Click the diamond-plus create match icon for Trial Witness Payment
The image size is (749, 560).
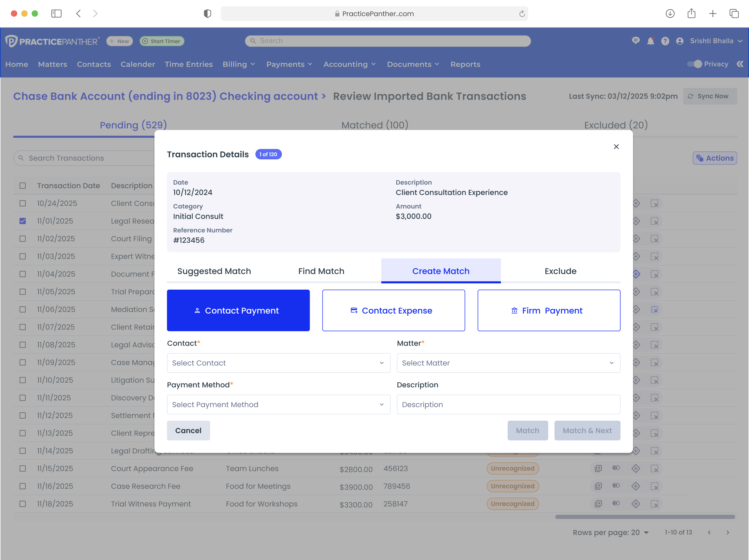click(x=636, y=504)
